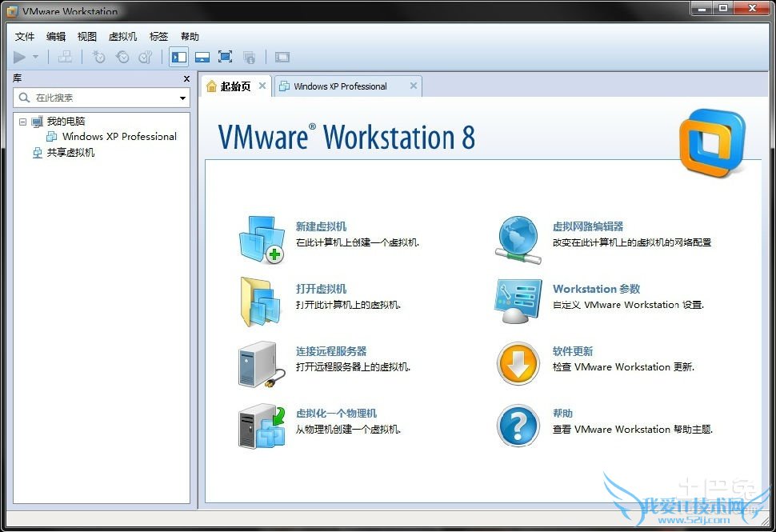Open the 虚拟机 menu

(x=122, y=37)
